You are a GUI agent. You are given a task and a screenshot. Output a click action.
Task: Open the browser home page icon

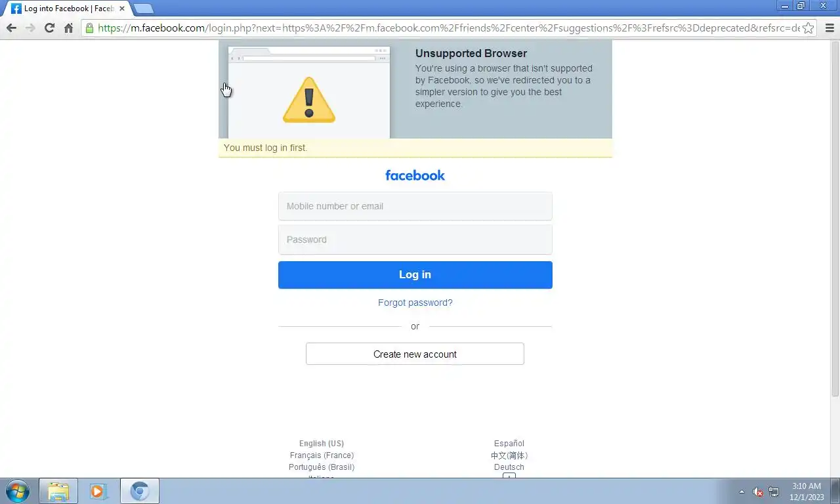tap(68, 28)
